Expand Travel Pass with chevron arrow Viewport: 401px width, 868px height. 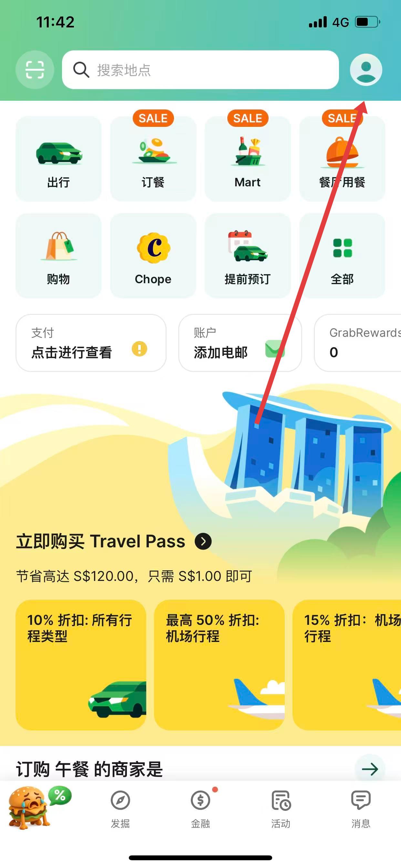[x=203, y=541]
